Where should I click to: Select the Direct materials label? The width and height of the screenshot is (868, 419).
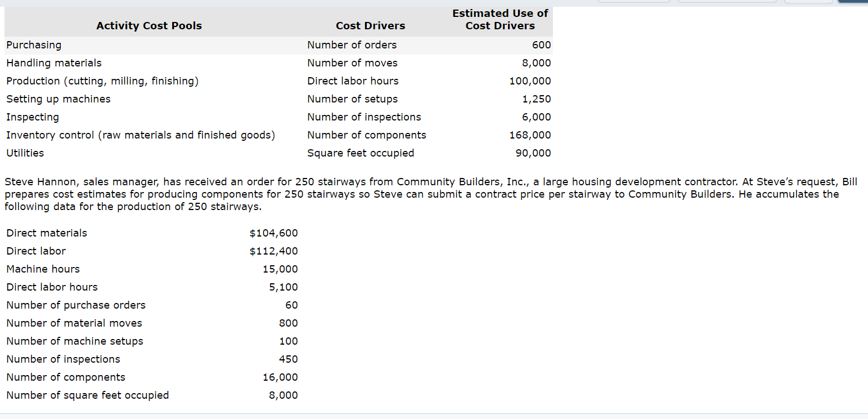(x=47, y=233)
